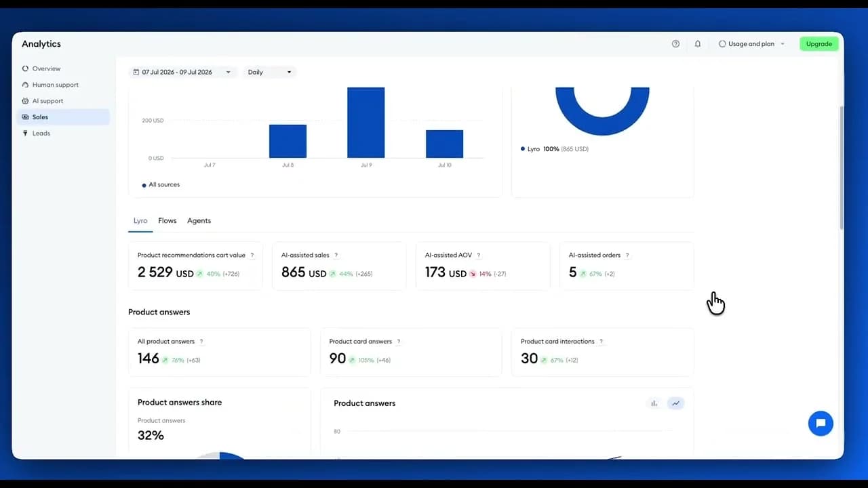Screen dimensions: 868x488
Task: Click the Lyro 100% legend dot
Action: coord(523,149)
